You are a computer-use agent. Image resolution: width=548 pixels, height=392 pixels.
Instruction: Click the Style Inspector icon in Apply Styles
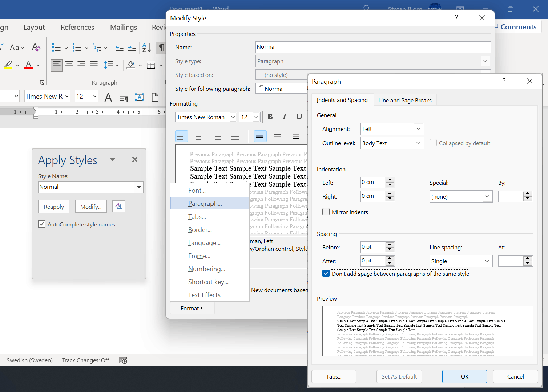pyautogui.click(x=118, y=206)
